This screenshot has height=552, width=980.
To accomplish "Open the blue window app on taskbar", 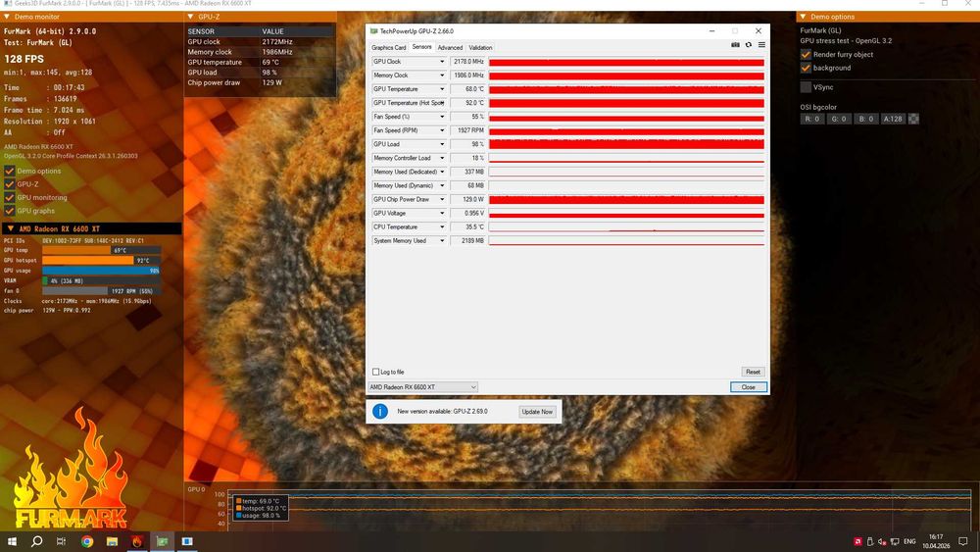I will pos(187,541).
